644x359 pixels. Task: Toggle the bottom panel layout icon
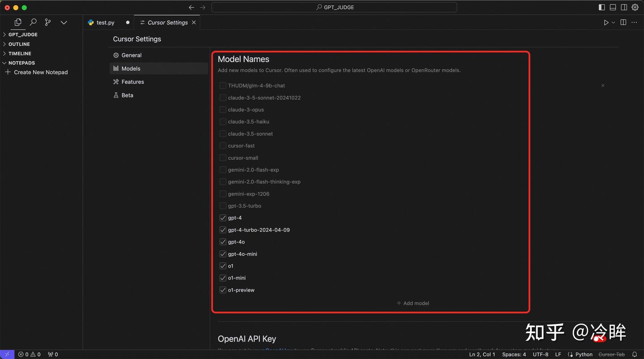613,7
